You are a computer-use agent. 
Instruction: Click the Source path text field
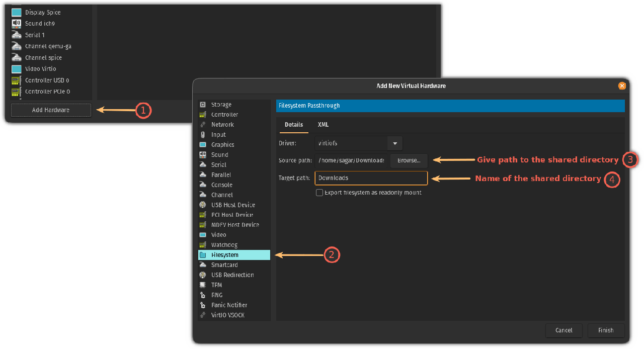coord(351,160)
